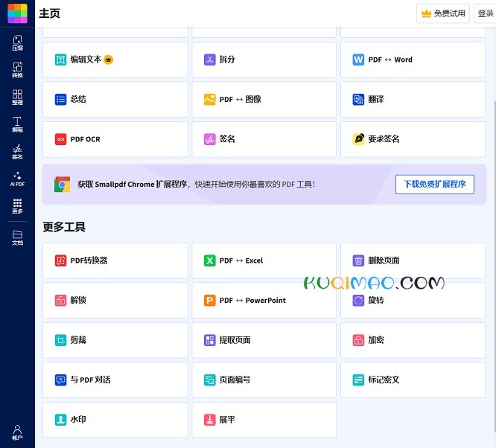Select the PDF ↔ 图像 text label
The width and height of the screenshot is (496, 448).
coord(240,99)
